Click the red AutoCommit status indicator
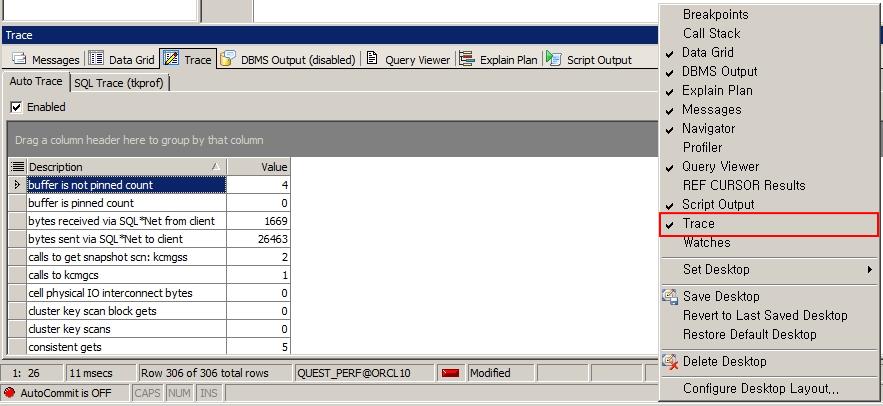This screenshot has width=883, height=406. pos(10,393)
